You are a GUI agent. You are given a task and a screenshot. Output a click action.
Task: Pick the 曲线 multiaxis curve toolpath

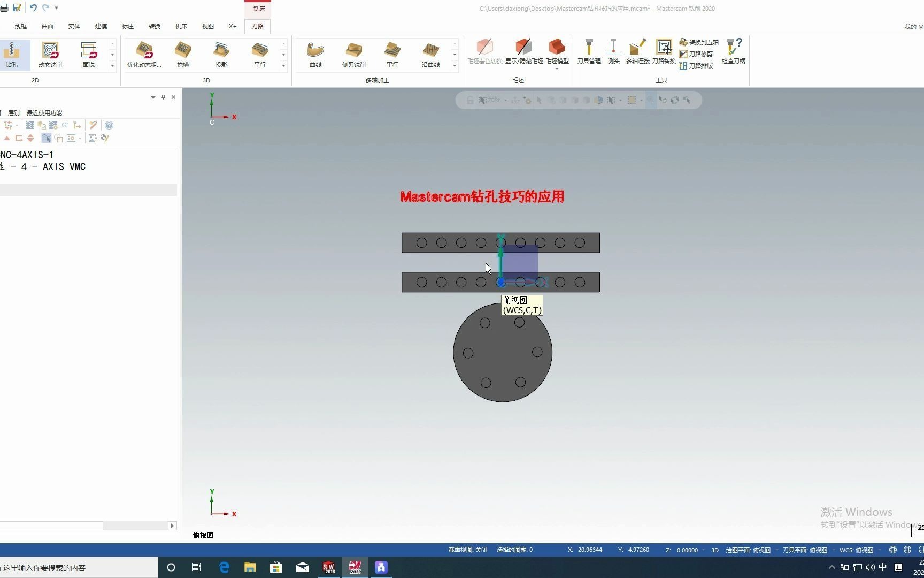(315, 55)
